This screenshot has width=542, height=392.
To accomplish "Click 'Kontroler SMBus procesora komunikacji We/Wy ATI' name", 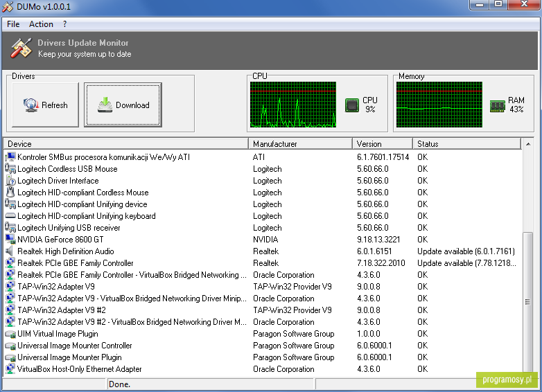I will pyautogui.click(x=104, y=157).
